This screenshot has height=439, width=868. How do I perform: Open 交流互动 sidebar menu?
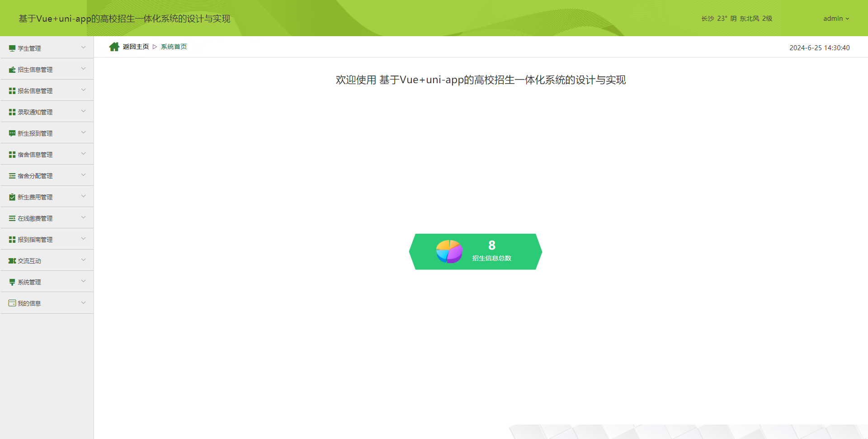47,260
